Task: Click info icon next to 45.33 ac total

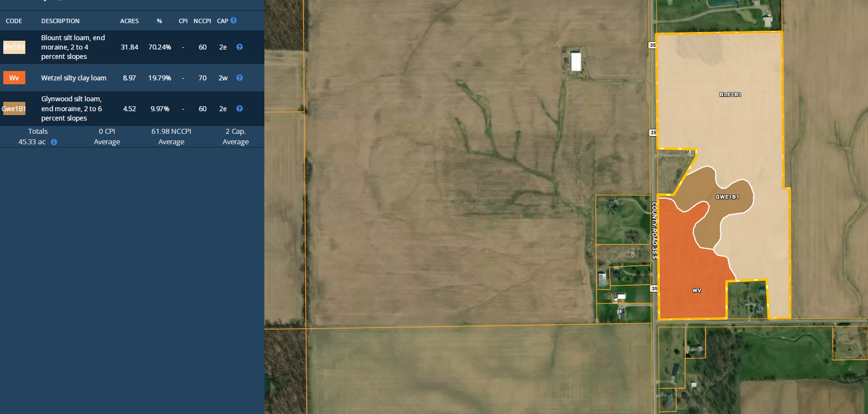Action: coord(54,142)
